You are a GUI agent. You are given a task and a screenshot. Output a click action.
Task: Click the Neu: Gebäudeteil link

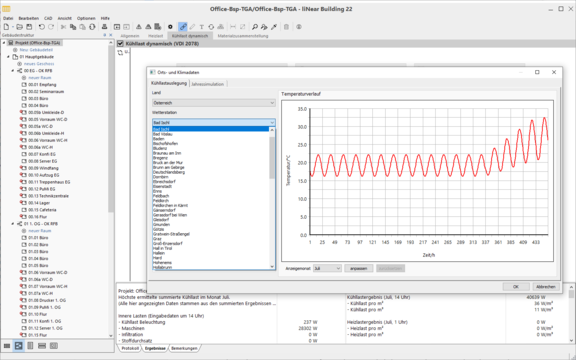pyautogui.click(x=36, y=50)
